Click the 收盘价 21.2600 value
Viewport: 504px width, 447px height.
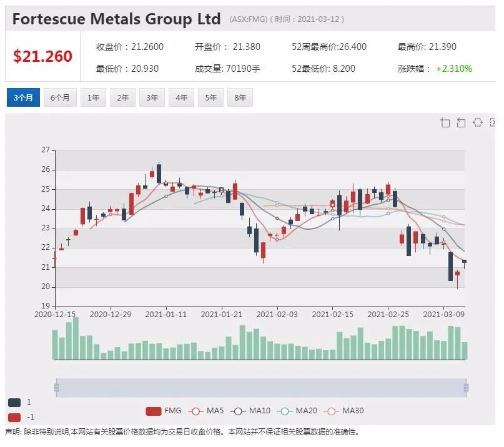click(x=147, y=47)
